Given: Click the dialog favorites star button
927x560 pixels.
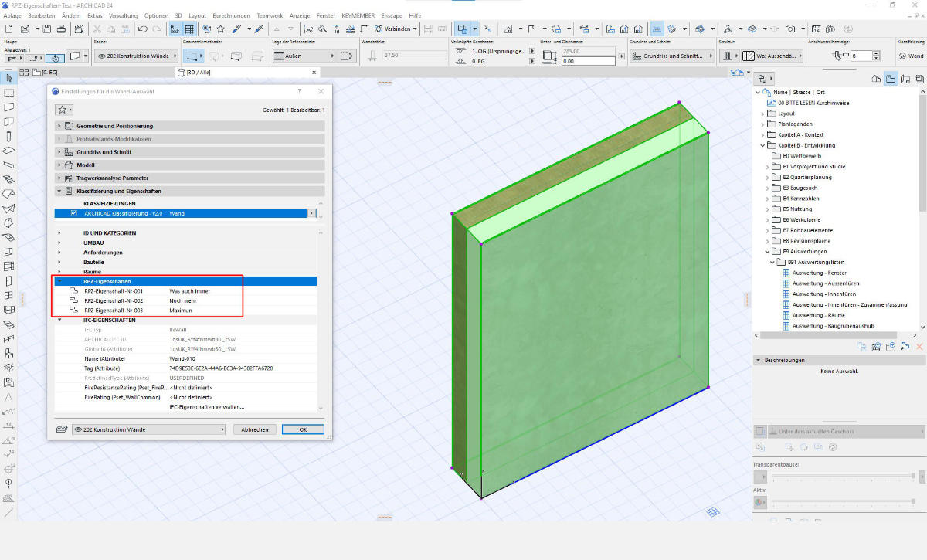Looking at the screenshot, I should tap(64, 110).
